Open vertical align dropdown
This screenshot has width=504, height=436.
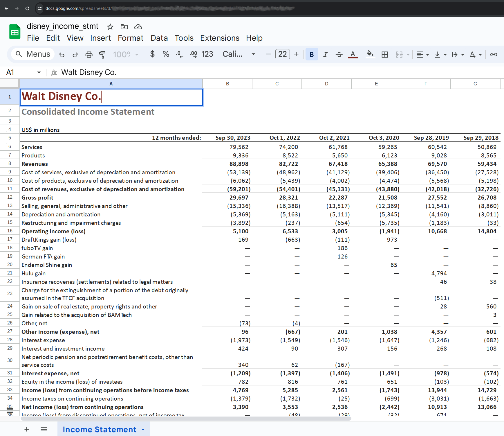point(440,54)
